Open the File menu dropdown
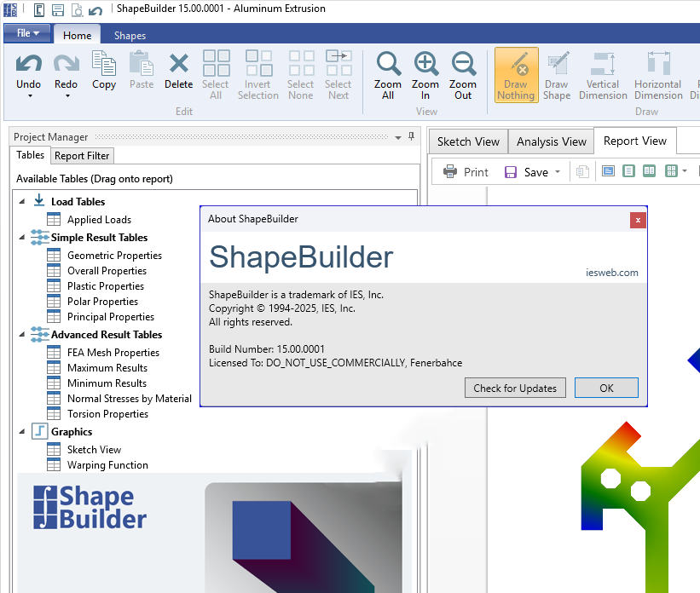This screenshot has width=700, height=593. click(x=27, y=33)
